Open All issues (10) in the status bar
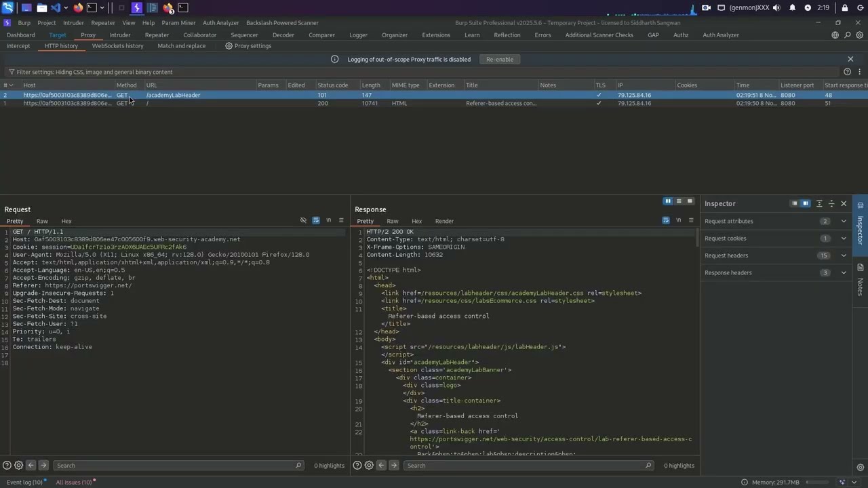868x488 pixels. (x=73, y=483)
